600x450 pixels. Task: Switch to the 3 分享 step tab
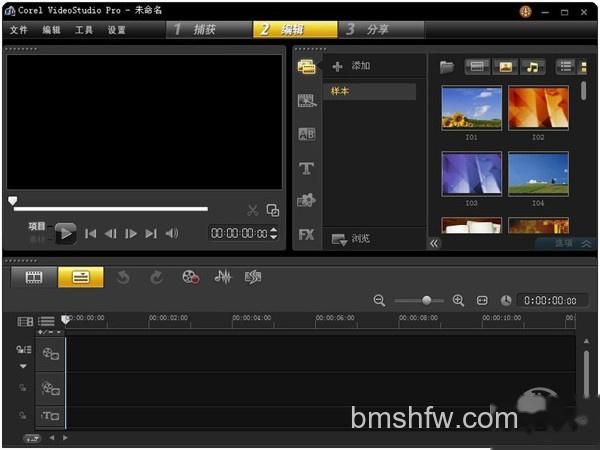pyautogui.click(x=382, y=29)
